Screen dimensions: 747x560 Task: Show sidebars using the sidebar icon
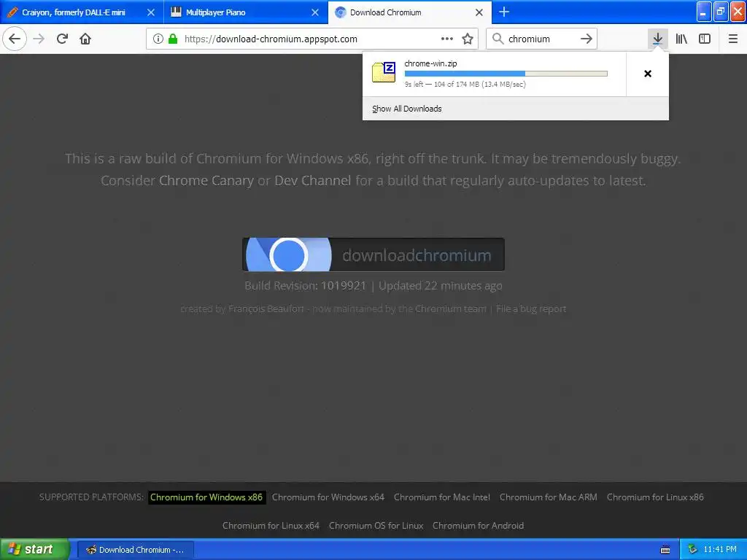[705, 39]
